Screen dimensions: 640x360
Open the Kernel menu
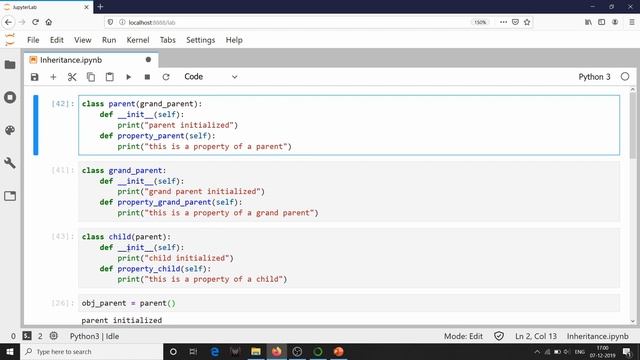click(x=138, y=40)
